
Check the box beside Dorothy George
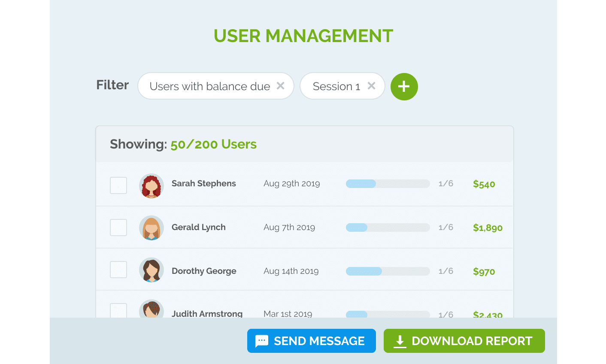pos(118,270)
